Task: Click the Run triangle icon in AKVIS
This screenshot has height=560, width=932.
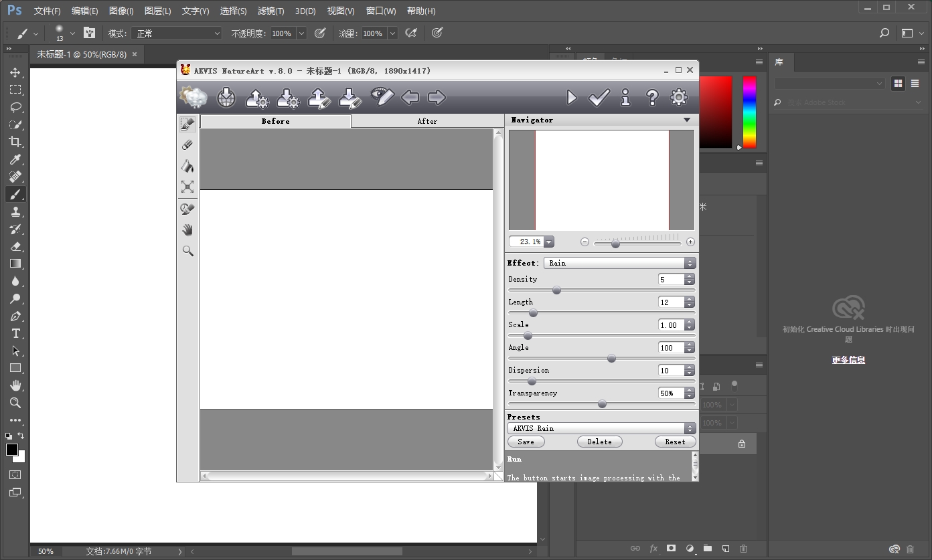Action: 572,98
